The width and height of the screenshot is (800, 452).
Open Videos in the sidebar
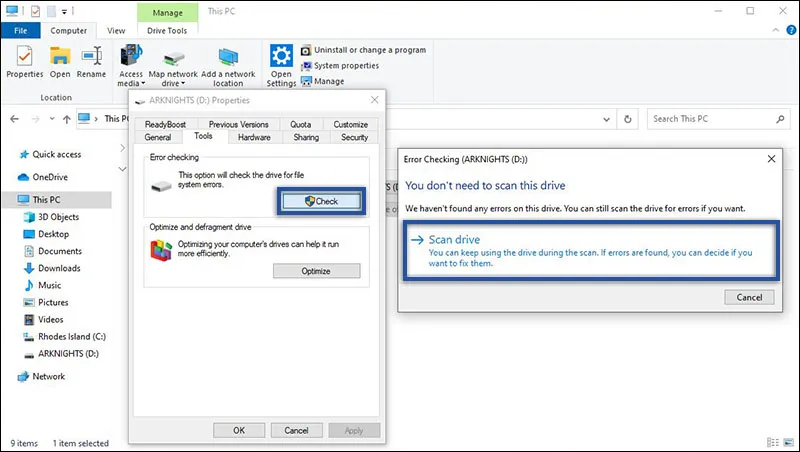(44, 319)
